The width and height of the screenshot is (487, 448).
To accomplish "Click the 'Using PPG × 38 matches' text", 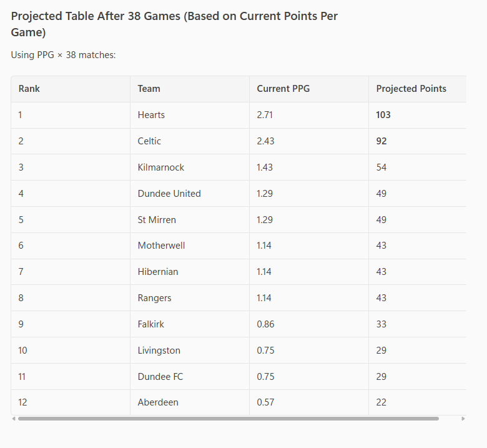I will pyautogui.click(x=63, y=55).
